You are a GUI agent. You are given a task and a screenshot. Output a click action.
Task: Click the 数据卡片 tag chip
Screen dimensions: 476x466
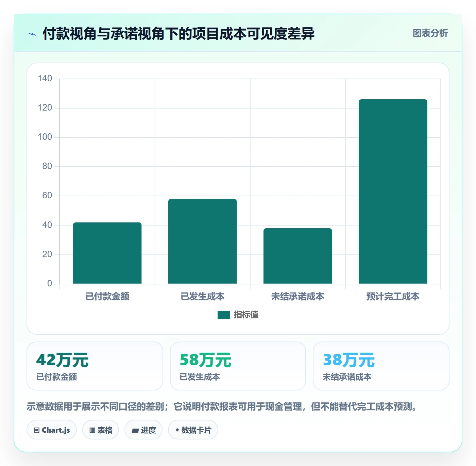(193, 430)
